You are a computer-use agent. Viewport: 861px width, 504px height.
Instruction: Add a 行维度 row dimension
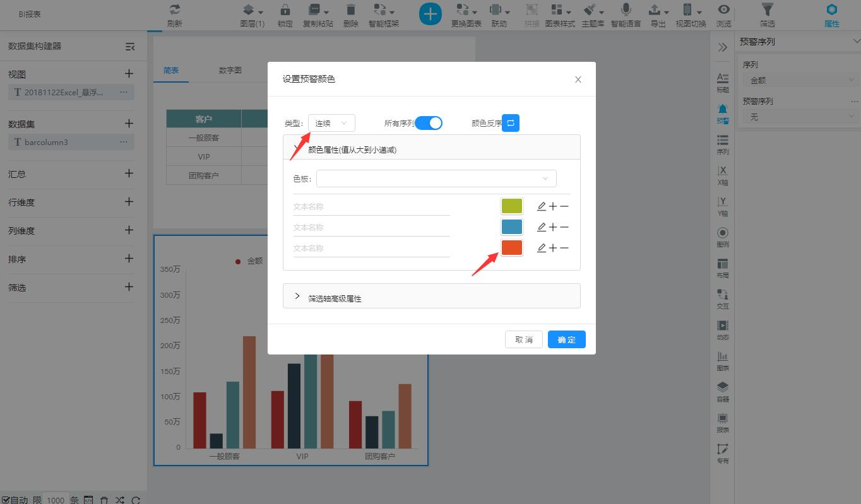click(x=129, y=202)
